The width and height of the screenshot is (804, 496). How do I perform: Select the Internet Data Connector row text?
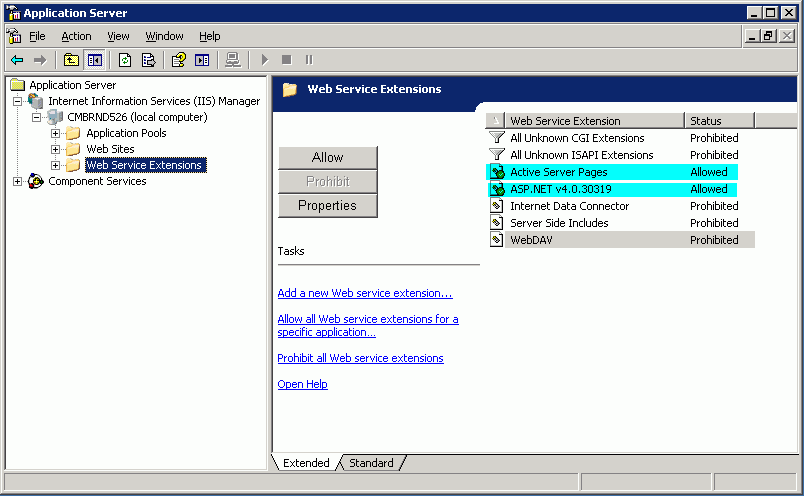[569, 206]
